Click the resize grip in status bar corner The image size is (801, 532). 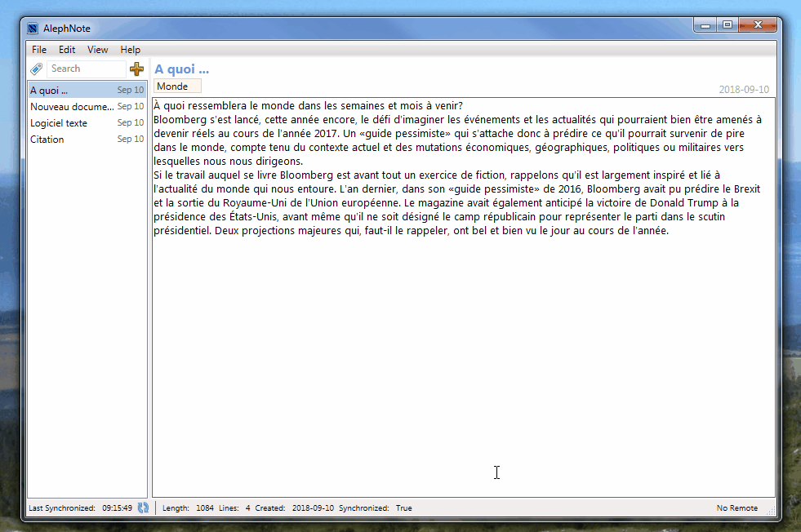771,510
